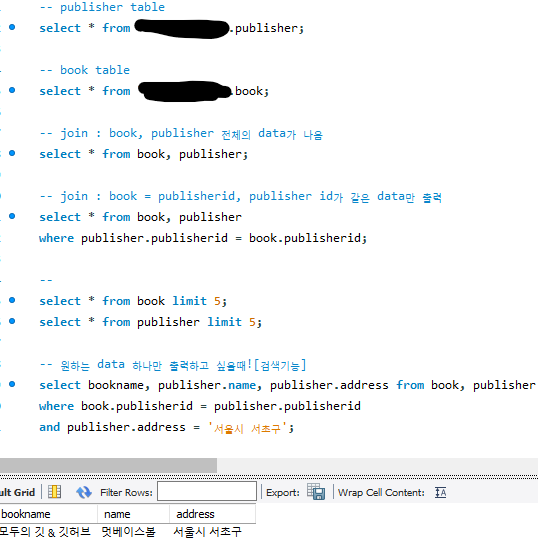Click the line 'select * from book, publisher;'
This screenshot has height=544, width=538.
[144, 154]
